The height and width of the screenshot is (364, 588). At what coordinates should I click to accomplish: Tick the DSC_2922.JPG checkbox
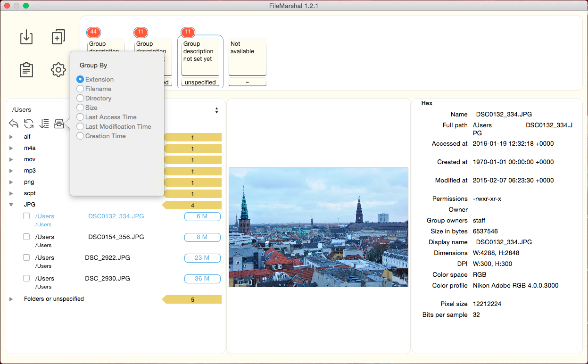pos(27,257)
